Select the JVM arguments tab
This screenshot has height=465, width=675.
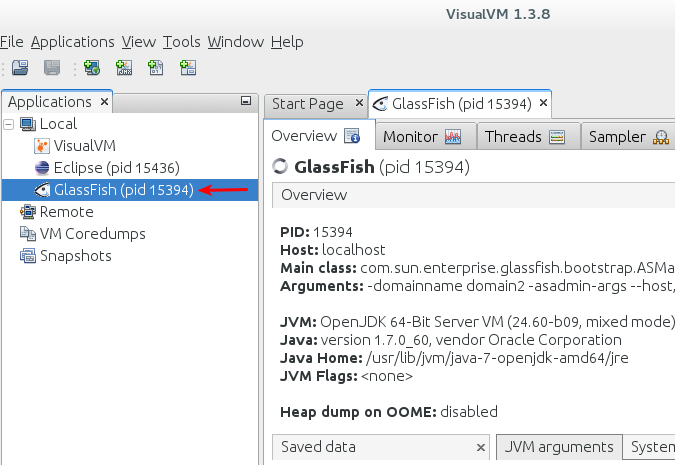(x=559, y=447)
